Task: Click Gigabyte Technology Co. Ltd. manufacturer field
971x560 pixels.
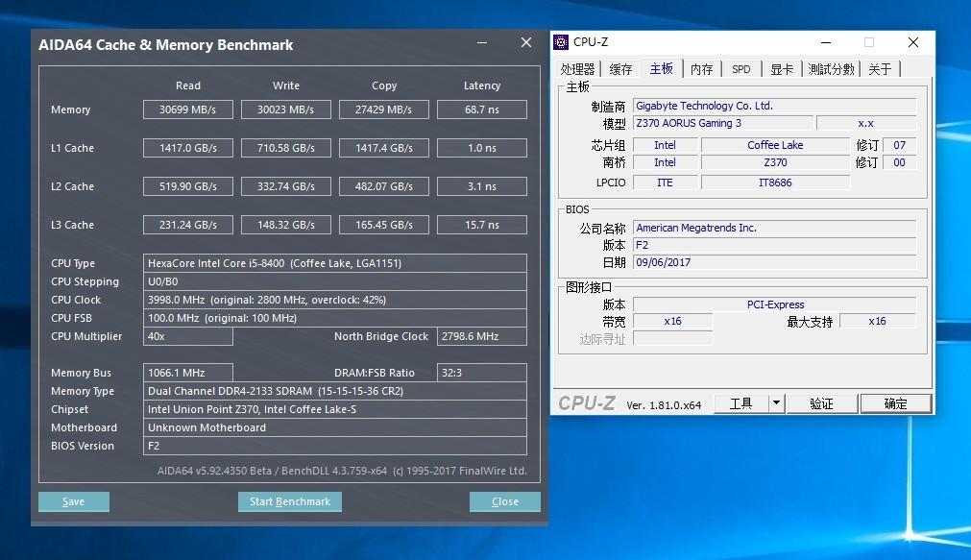Action: point(774,106)
